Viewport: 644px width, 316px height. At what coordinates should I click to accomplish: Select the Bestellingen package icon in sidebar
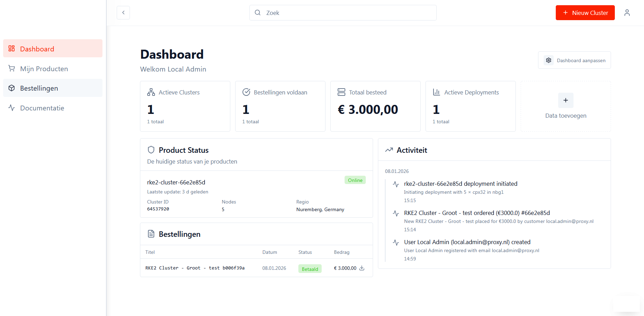tap(11, 88)
